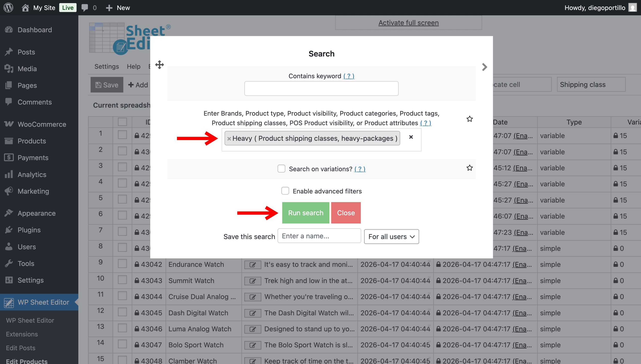Open the edit content icon for Endurance Watch
The width and height of the screenshot is (641, 364).
tap(252, 265)
